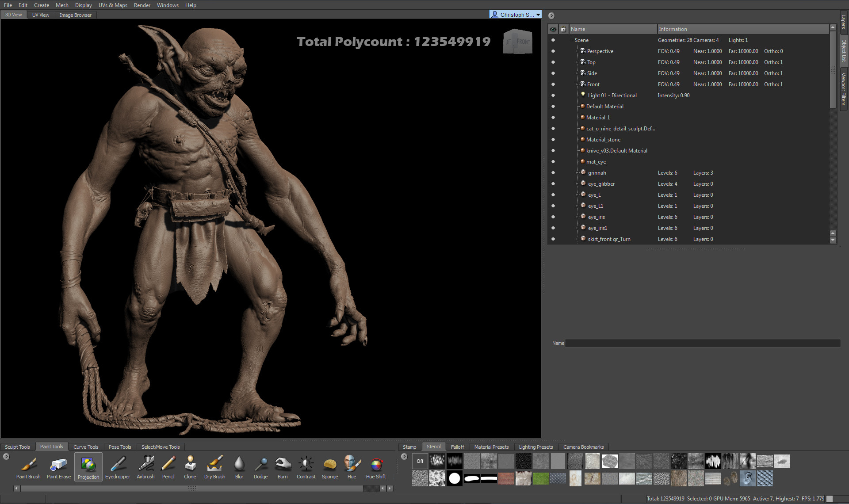This screenshot has width=849, height=504.
Task: Open the vertical Viewport Filters side tab
Action: [x=844, y=89]
